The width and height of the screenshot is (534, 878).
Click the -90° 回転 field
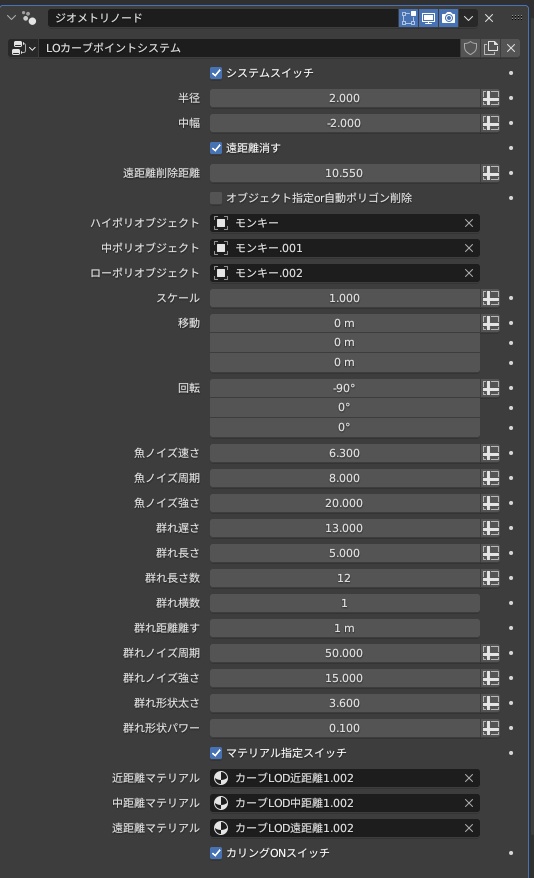coord(344,388)
